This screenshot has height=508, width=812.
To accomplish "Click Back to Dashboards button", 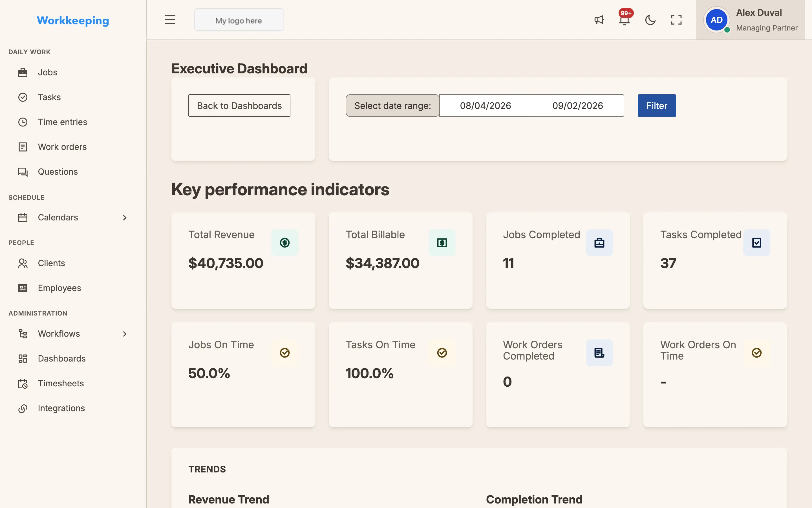I will click(239, 106).
